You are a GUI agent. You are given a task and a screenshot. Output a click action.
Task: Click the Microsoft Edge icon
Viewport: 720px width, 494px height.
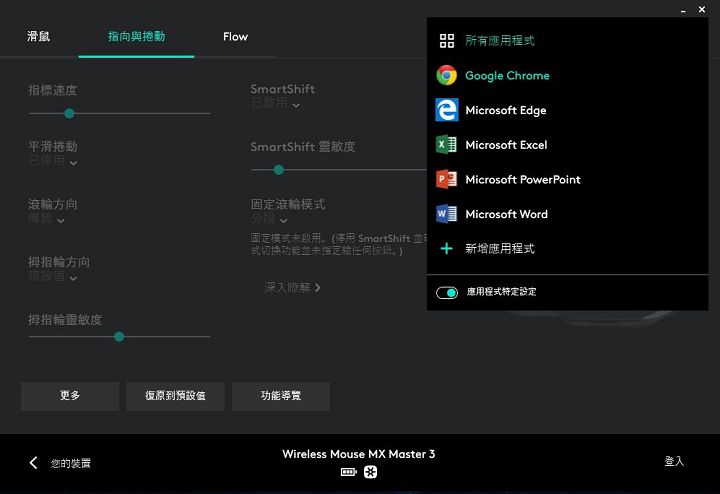(446, 110)
